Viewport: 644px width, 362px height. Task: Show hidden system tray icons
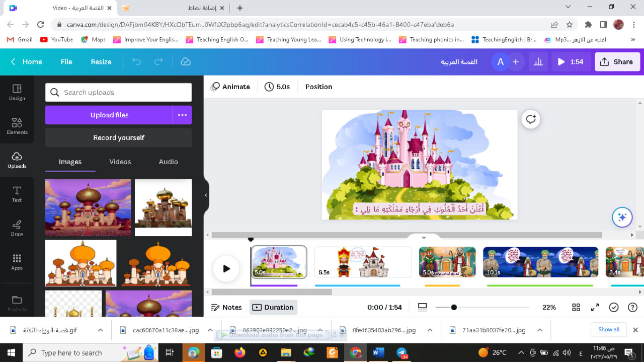pyautogui.click(x=521, y=352)
